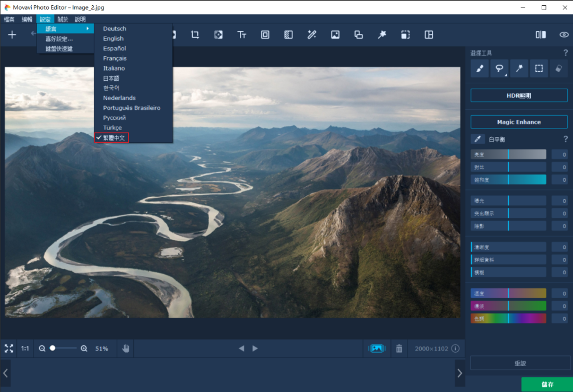Click the 溫度 temperature slider
The width and height of the screenshot is (573, 392).
tap(508, 293)
